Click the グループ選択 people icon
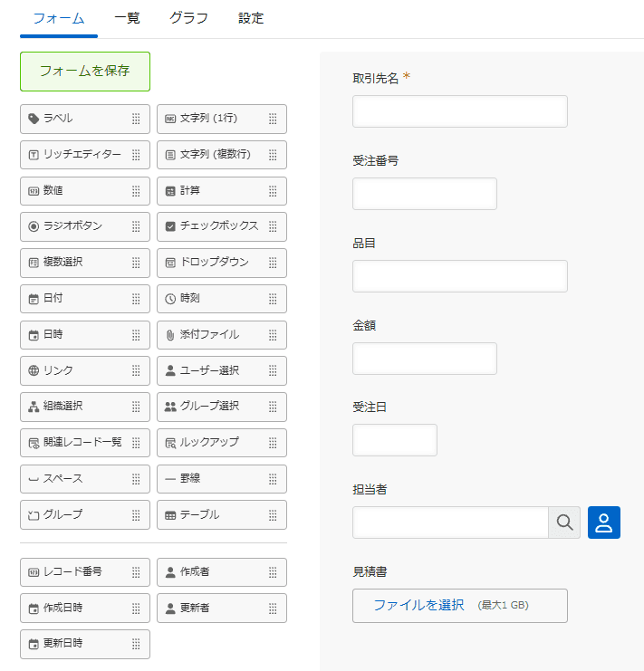The height and width of the screenshot is (671, 644). tap(170, 407)
